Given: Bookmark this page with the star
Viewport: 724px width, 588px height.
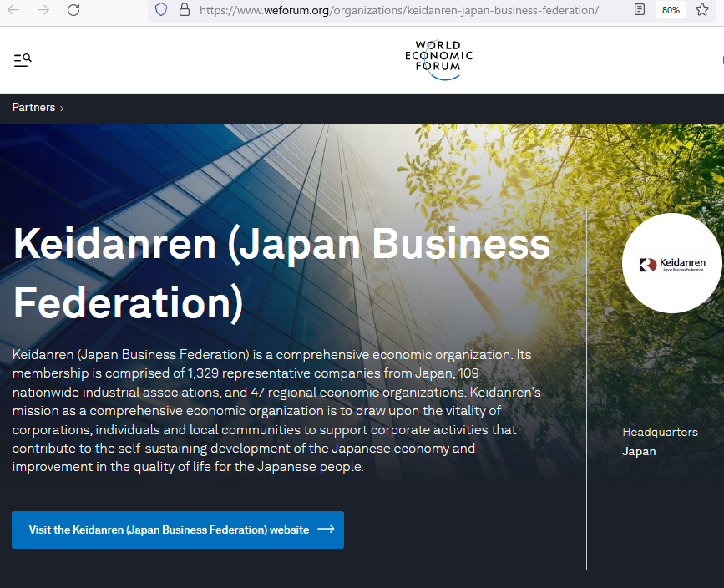Looking at the screenshot, I should pyautogui.click(x=702, y=10).
